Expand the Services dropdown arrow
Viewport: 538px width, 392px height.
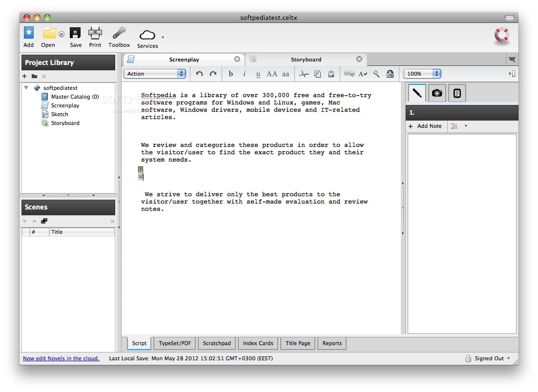(163, 38)
